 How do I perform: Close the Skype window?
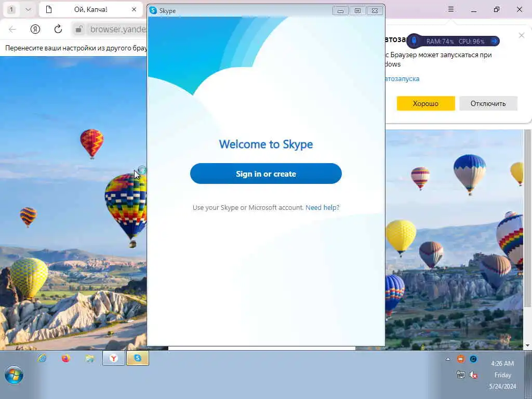(x=375, y=11)
